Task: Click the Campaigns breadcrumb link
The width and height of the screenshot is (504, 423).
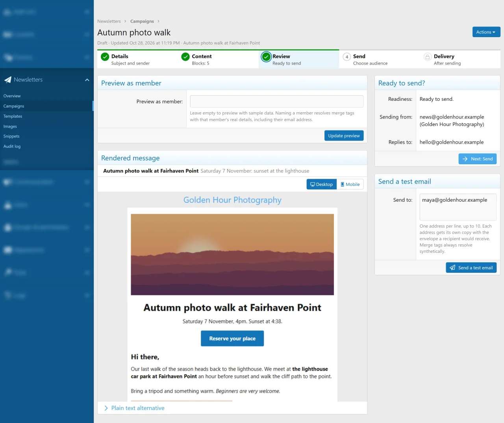Action: click(x=142, y=21)
